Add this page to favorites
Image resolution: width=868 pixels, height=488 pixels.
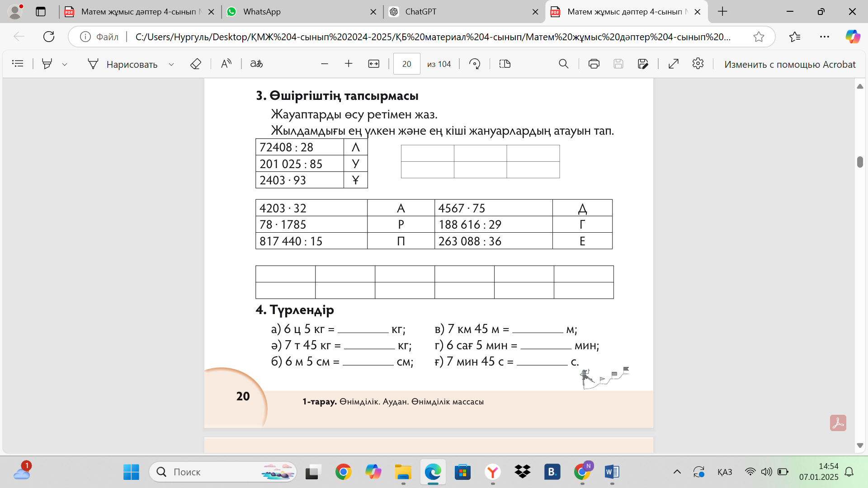pyautogui.click(x=759, y=37)
